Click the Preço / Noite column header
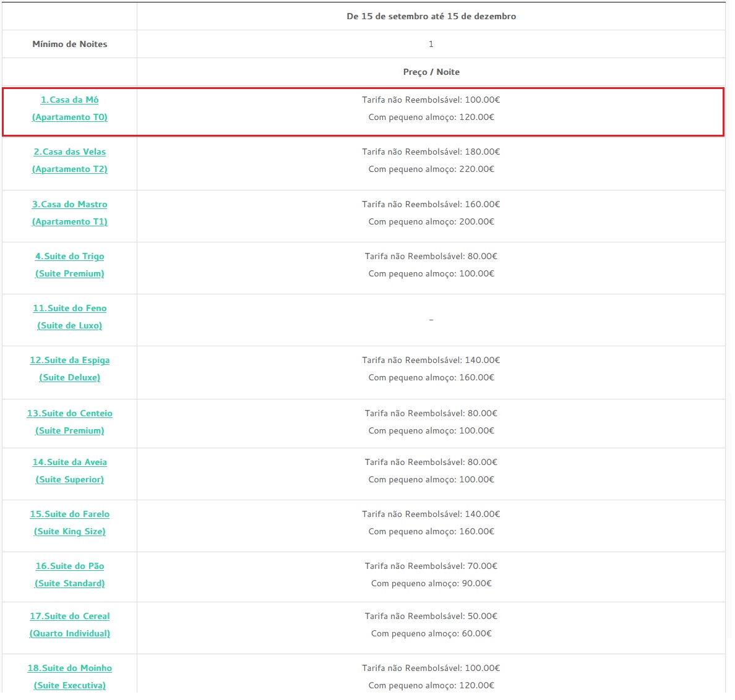The width and height of the screenshot is (735, 700). (x=431, y=72)
